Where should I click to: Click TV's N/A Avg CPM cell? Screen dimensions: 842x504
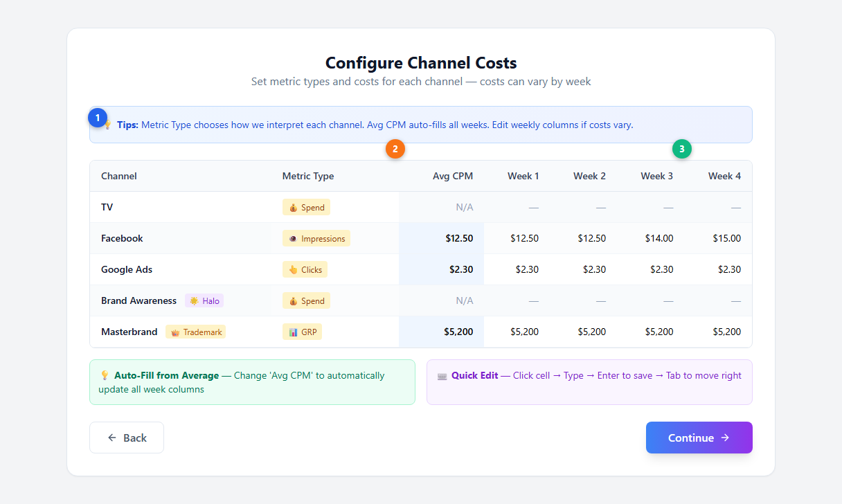(442, 207)
